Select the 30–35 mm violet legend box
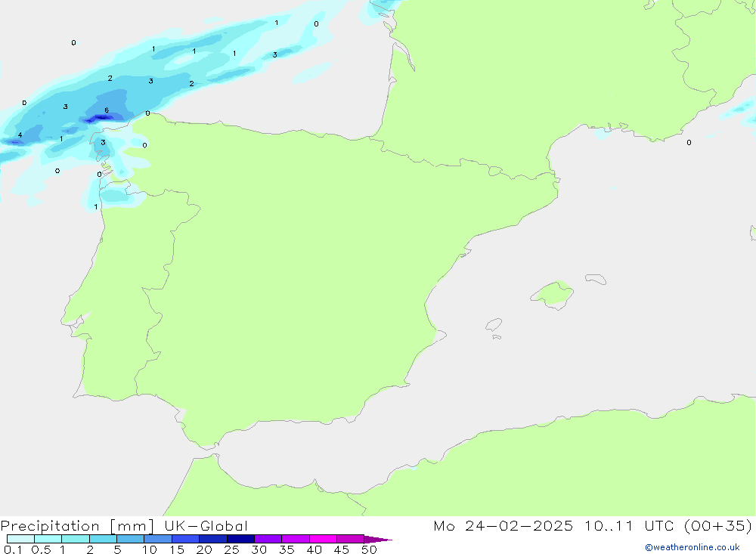 [268, 539]
